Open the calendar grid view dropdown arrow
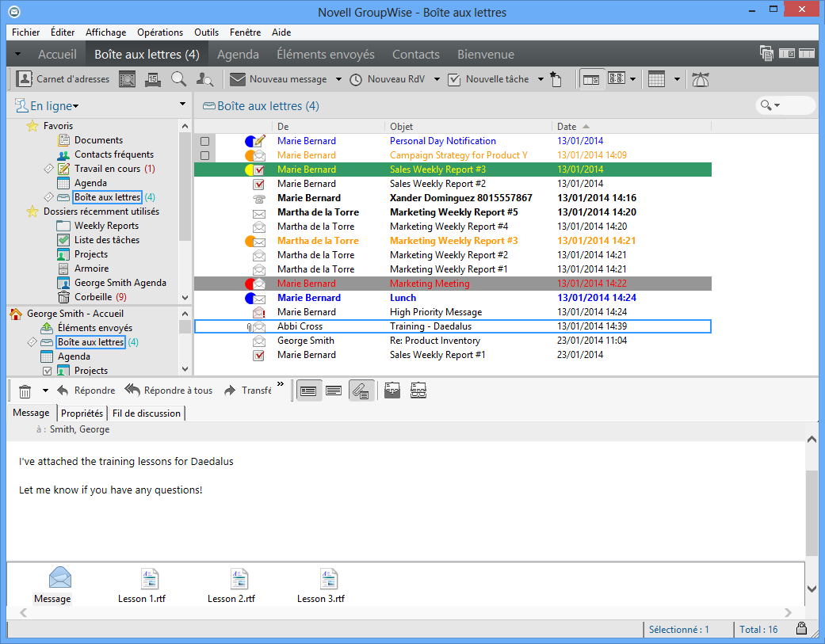The height and width of the screenshot is (644, 825). 677,79
